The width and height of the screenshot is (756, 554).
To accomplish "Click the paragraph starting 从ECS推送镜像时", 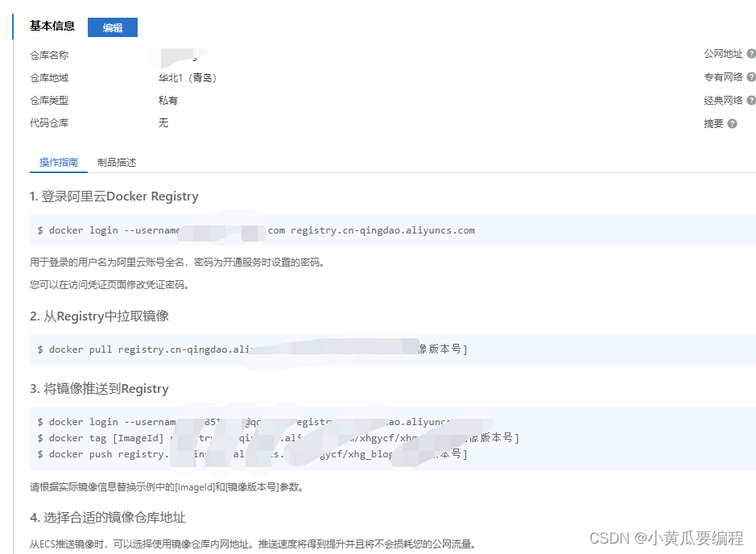I will point(254,544).
